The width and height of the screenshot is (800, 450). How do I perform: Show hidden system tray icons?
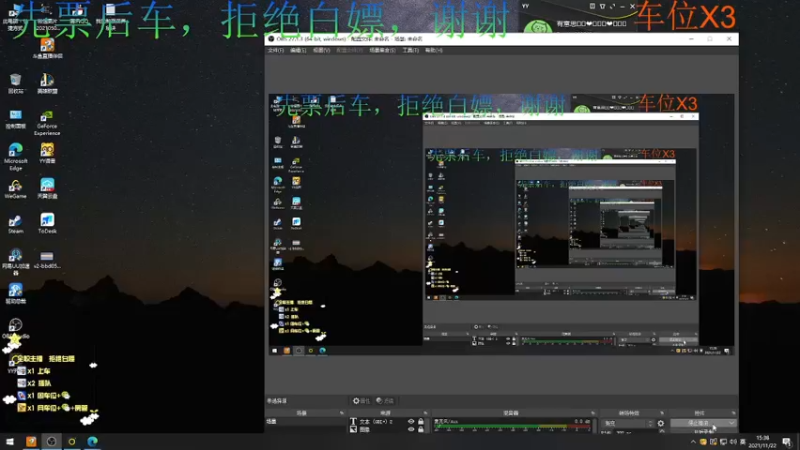pyautogui.click(x=693, y=442)
